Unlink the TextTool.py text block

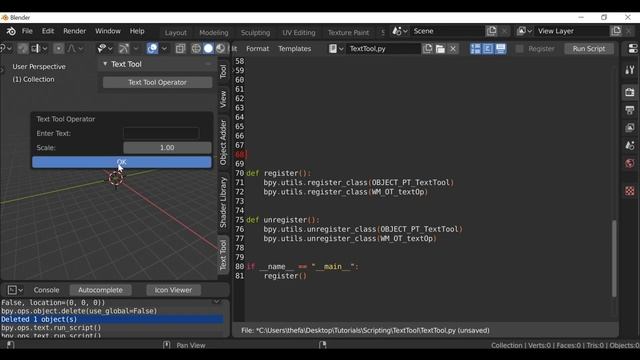coord(453,49)
